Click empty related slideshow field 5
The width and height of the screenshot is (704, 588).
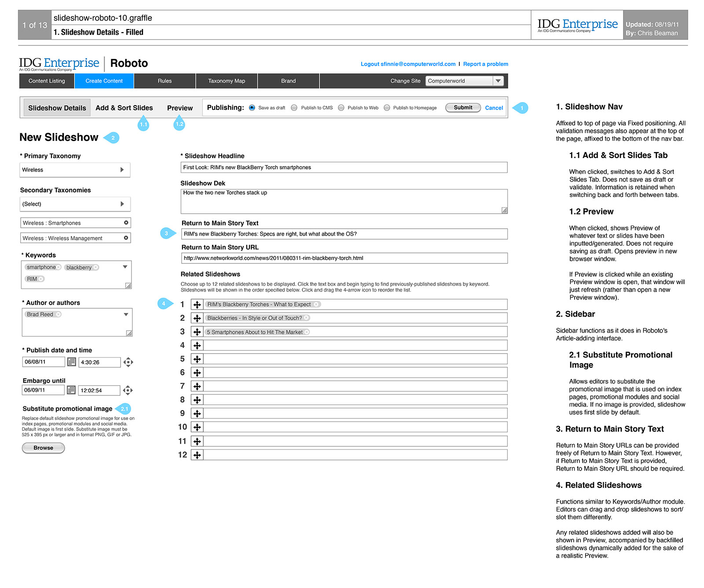pyautogui.click(x=356, y=359)
